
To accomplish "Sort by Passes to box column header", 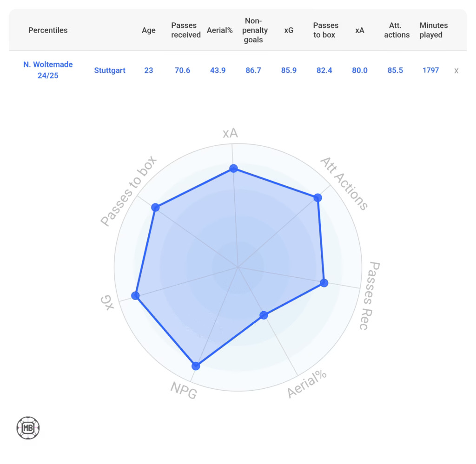I will pos(325,30).
